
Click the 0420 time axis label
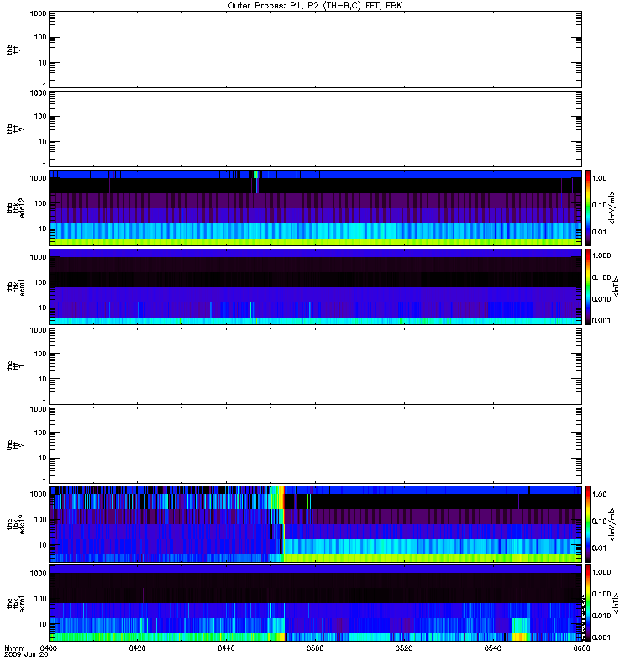point(137,648)
